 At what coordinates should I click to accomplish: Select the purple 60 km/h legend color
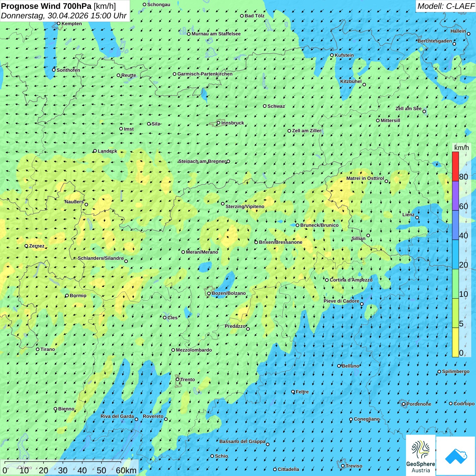[455, 196]
